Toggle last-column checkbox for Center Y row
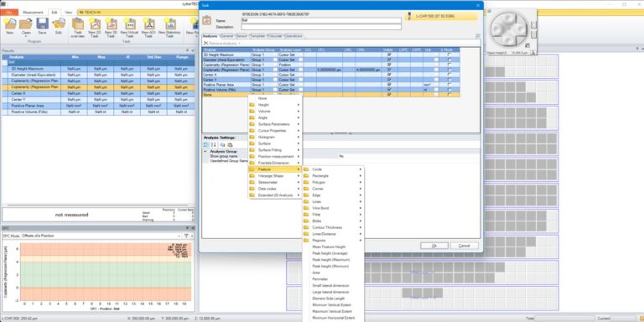Image resolution: width=644 pixels, height=322 pixels. click(x=449, y=80)
